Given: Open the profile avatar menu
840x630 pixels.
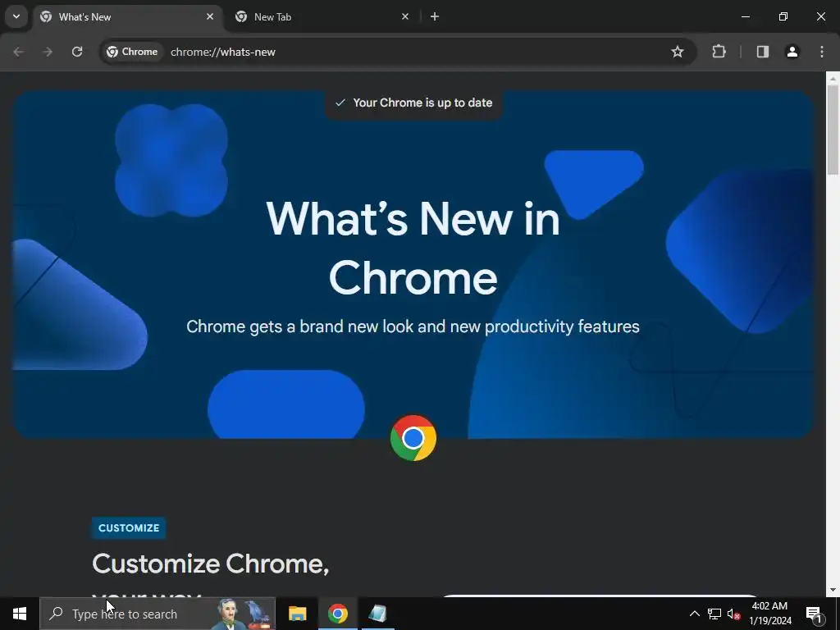Looking at the screenshot, I should tap(792, 52).
